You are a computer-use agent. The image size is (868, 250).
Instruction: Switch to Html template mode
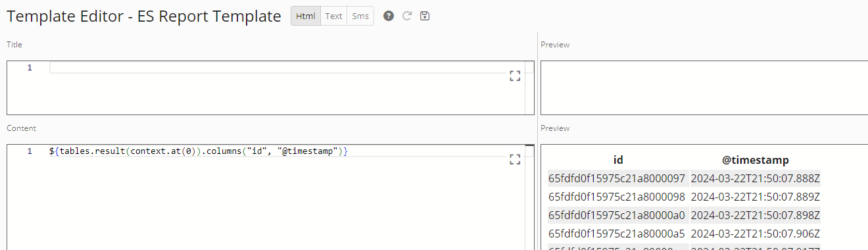pyautogui.click(x=306, y=16)
